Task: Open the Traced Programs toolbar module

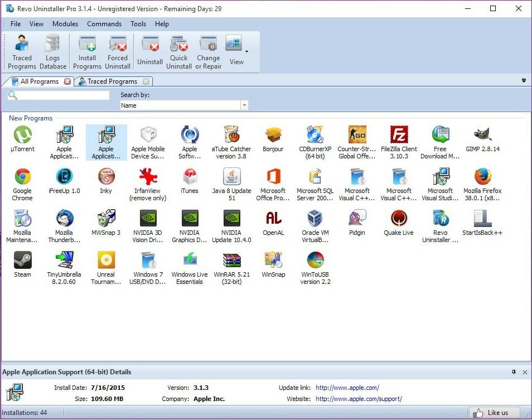Action: pos(22,52)
